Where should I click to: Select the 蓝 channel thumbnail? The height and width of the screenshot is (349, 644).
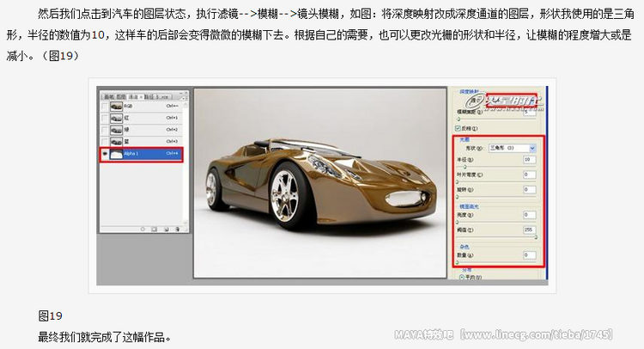click(116, 142)
